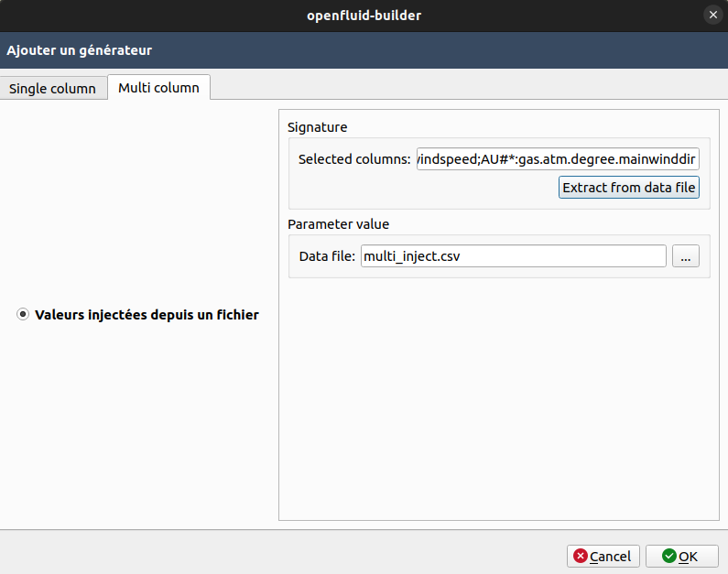The width and height of the screenshot is (728, 574).
Task: Open file browser with the '...' button
Action: pos(685,256)
